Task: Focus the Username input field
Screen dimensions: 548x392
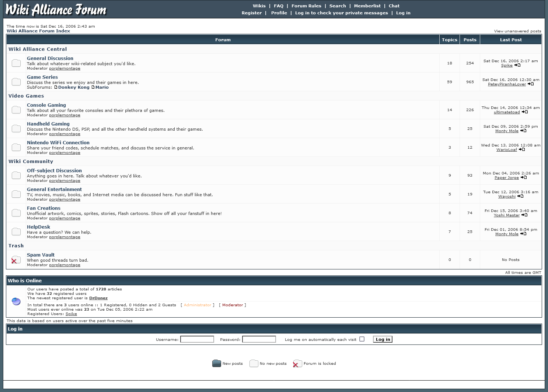Action: pyautogui.click(x=197, y=339)
